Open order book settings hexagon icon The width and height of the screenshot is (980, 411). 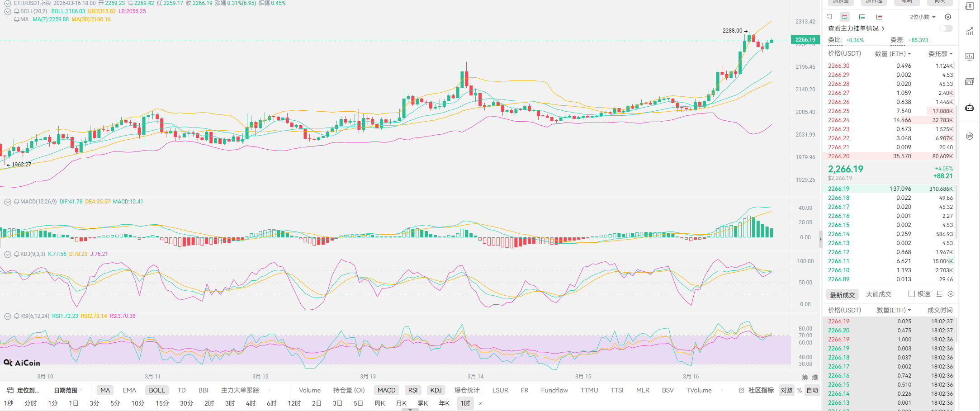click(x=948, y=17)
